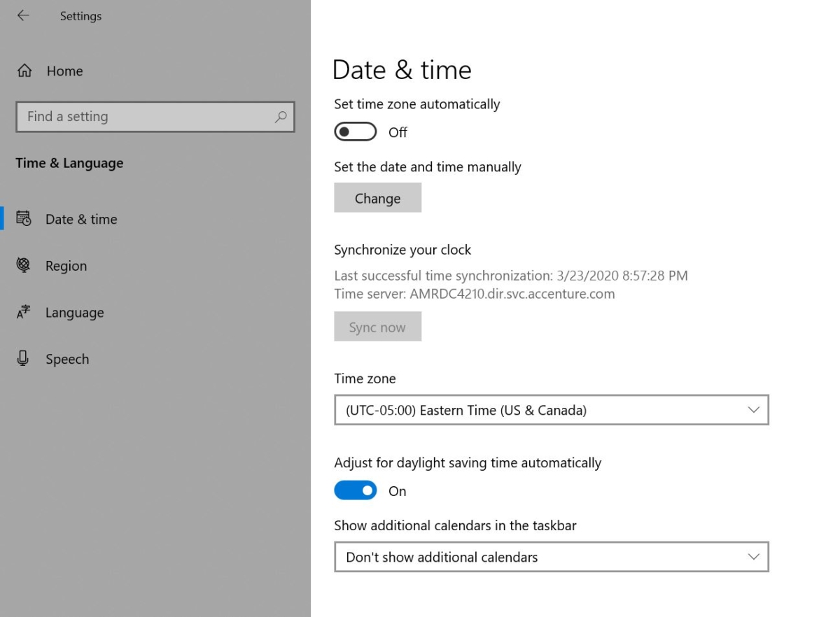Open the Time zone dropdown
840x617 pixels.
point(552,410)
